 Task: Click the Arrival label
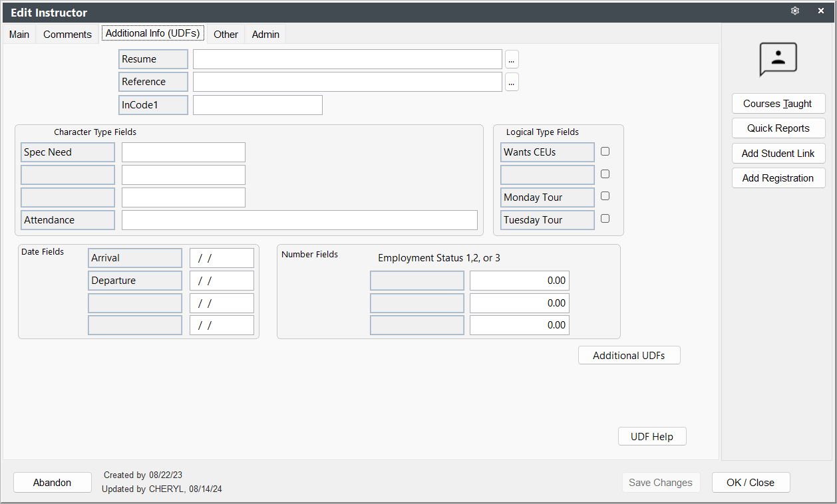pos(135,258)
